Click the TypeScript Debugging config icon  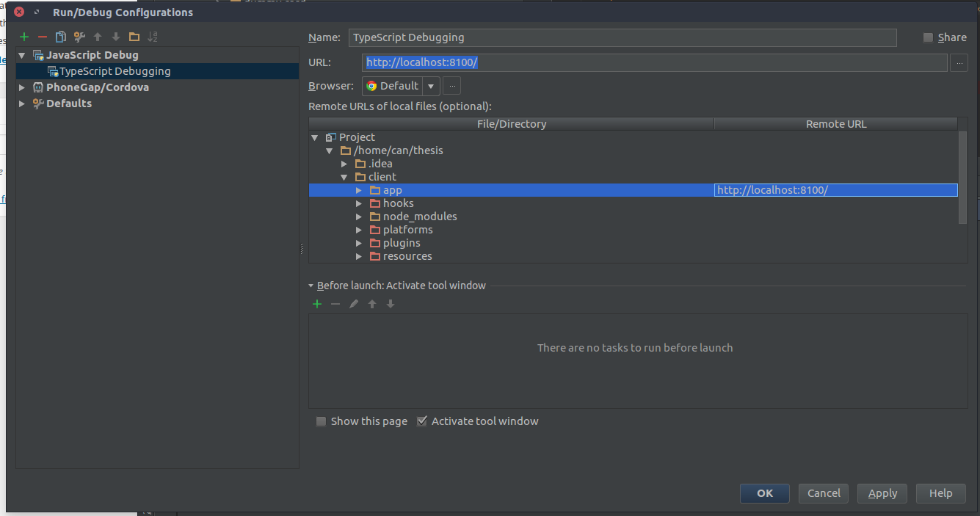[53, 71]
